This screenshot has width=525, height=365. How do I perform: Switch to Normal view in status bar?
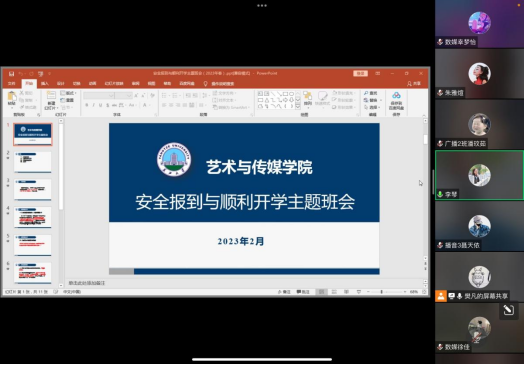[x=321, y=292]
